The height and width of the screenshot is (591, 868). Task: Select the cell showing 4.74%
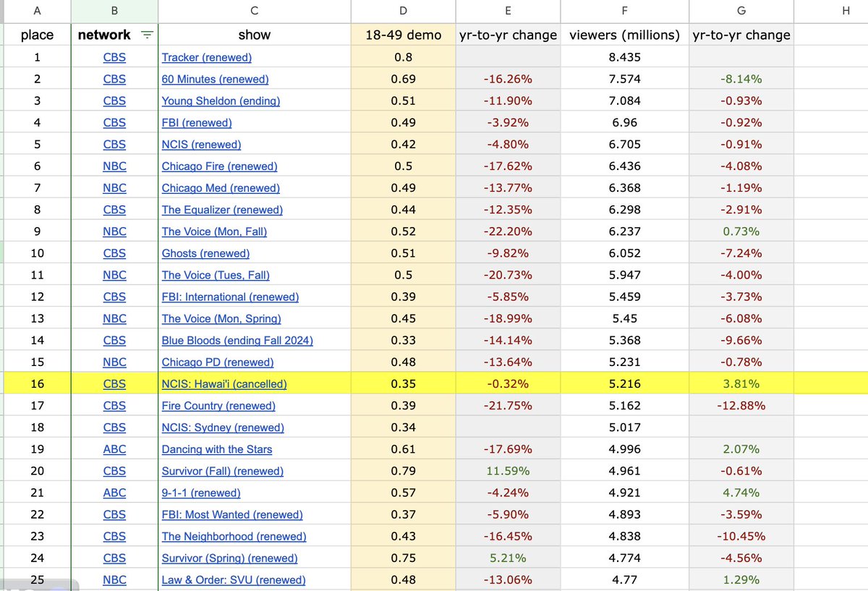[741, 493]
